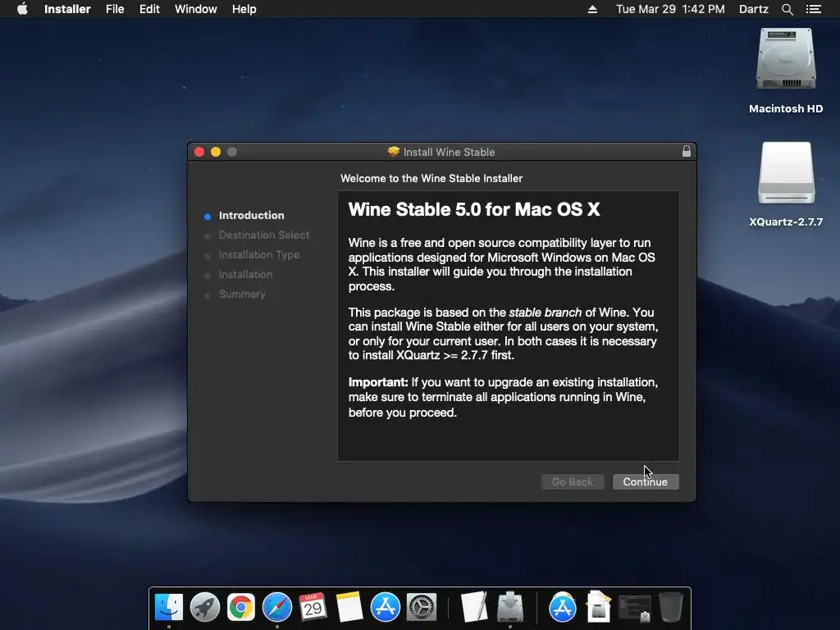Click the running Installer icon in Dock
840x630 pixels.
pos(510,606)
